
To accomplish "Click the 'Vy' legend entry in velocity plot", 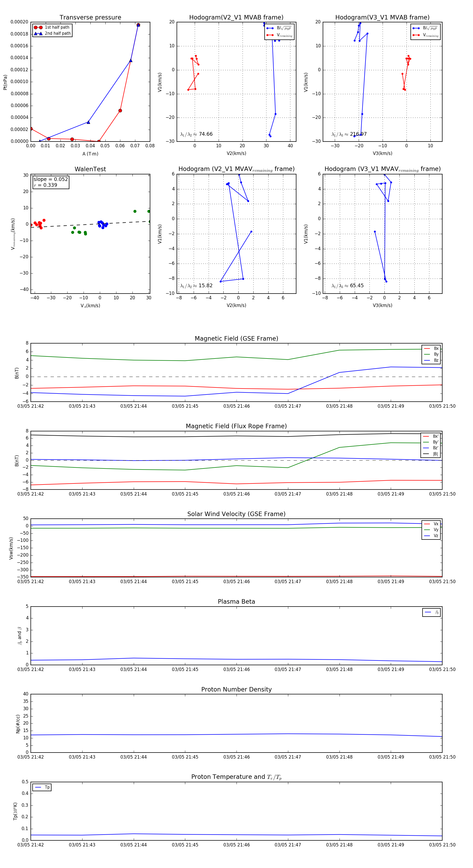I will pos(431,530).
